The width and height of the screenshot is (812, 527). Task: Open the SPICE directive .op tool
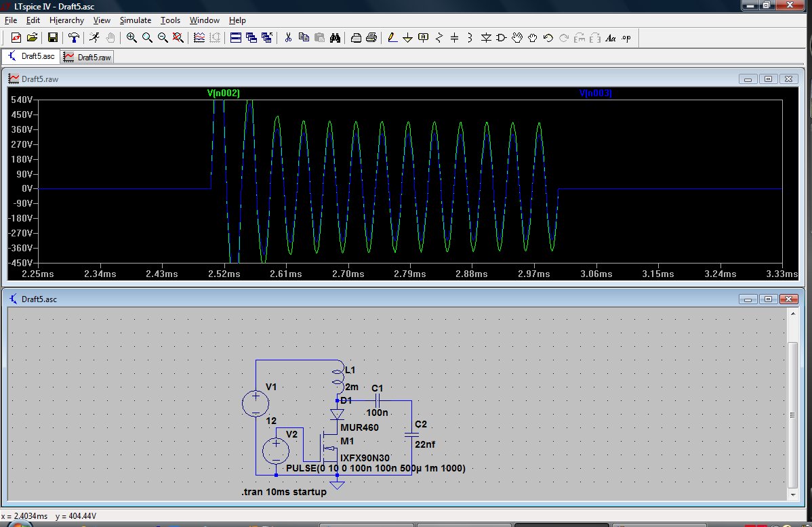tap(626, 38)
